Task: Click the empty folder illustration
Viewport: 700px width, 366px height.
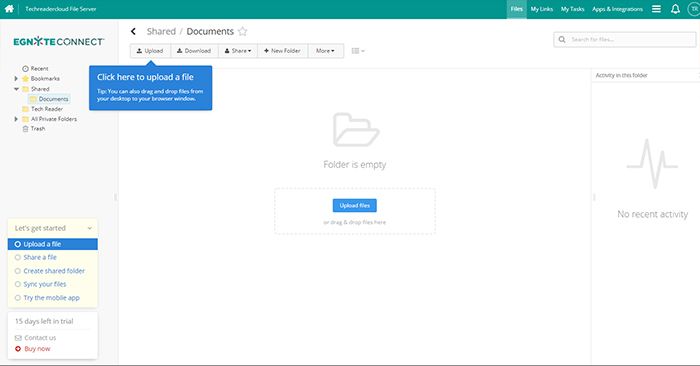Action: tap(356, 130)
